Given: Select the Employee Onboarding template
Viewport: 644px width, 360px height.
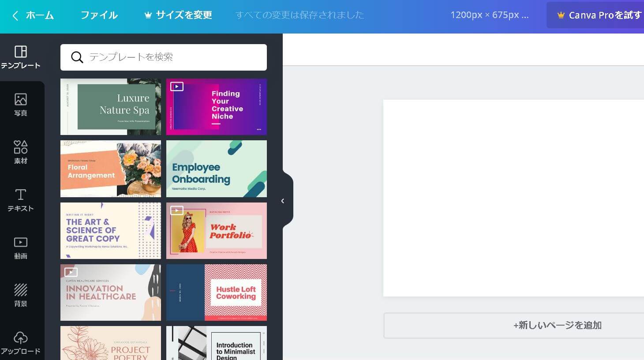Looking at the screenshot, I should click(217, 169).
